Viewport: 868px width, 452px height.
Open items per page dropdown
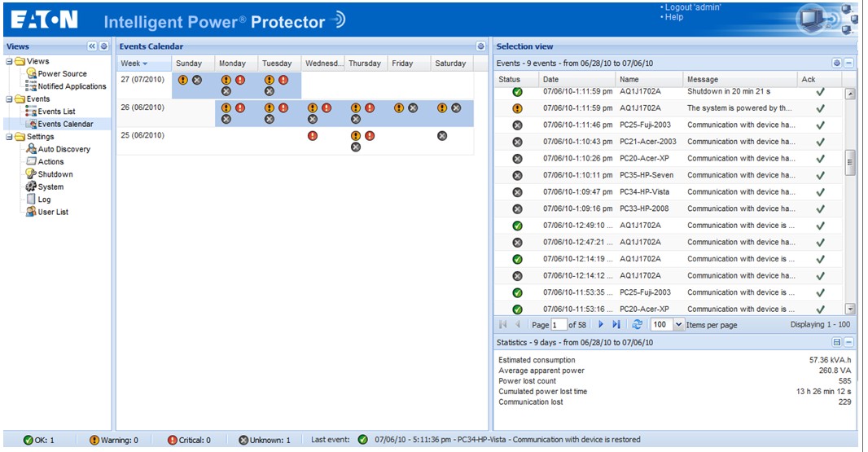pyautogui.click(x=678, y=325)
